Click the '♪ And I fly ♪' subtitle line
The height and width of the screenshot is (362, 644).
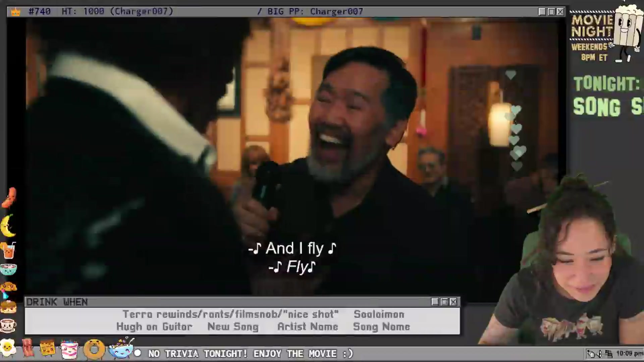(292, 248)
